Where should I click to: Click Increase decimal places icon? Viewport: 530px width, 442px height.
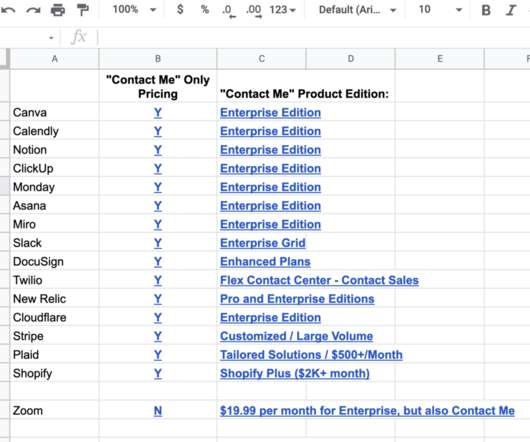coord(254,11)
